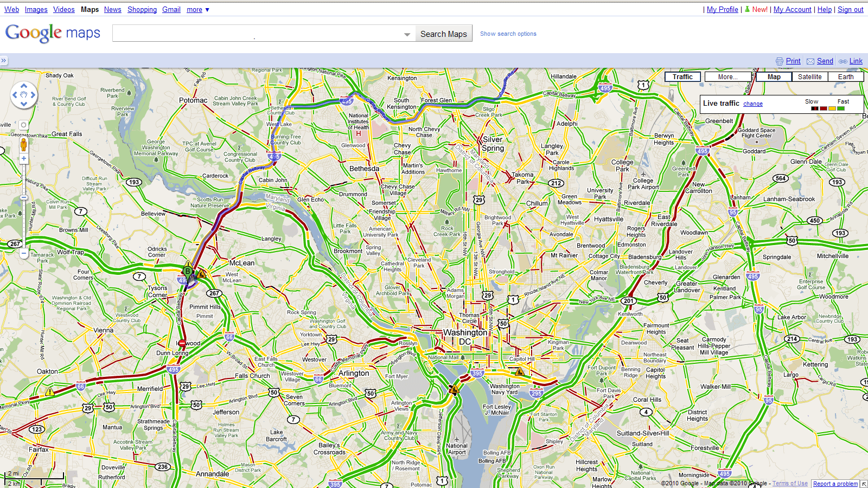Open the top navigation 'more' menu
The image size is (868, 488).
coord(197,9)
